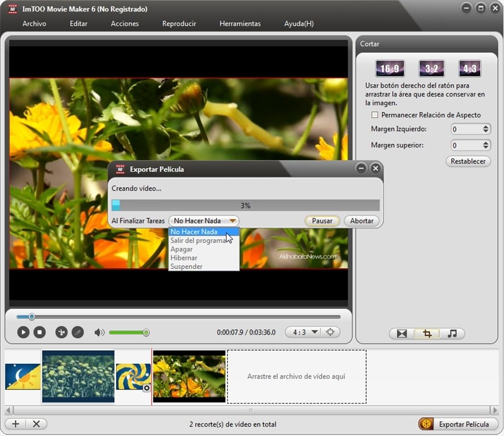
Task: Choose No Hacer Nada from list
Action: point(204,232)
